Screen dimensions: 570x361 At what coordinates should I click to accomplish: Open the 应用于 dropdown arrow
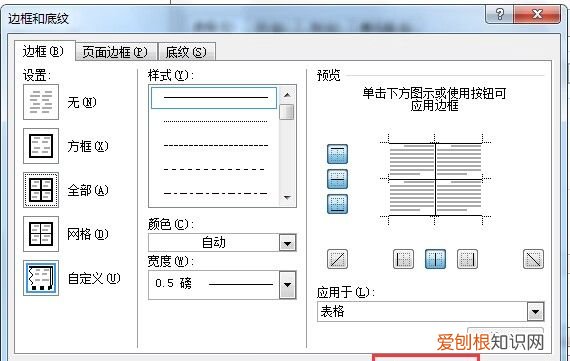click(535, 312)
